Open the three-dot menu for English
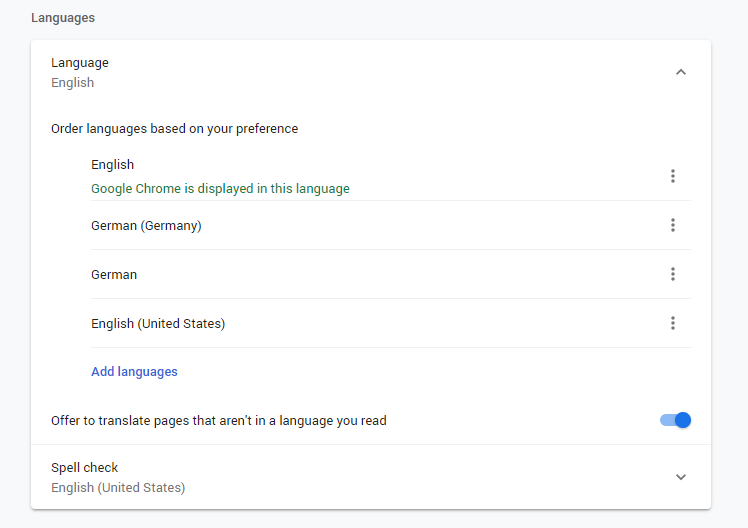Image resolution: width=748 pixels, height=528 pixels. (673, 176)
